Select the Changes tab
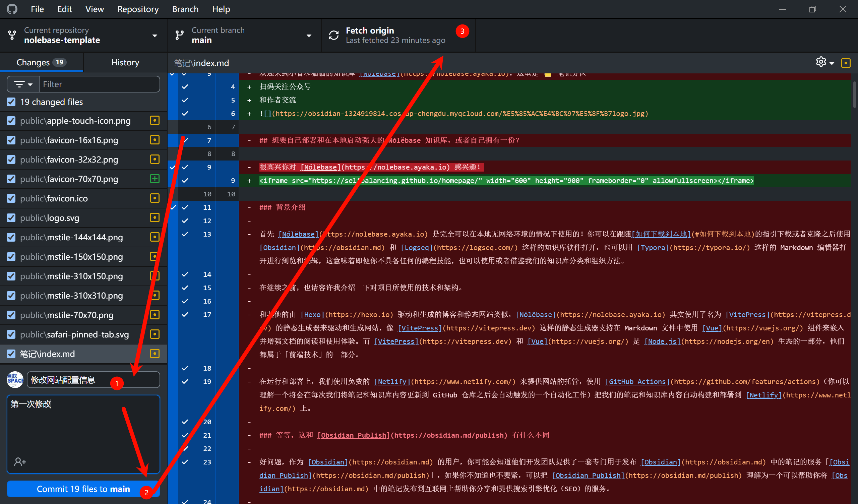 [x=41, y=62]
